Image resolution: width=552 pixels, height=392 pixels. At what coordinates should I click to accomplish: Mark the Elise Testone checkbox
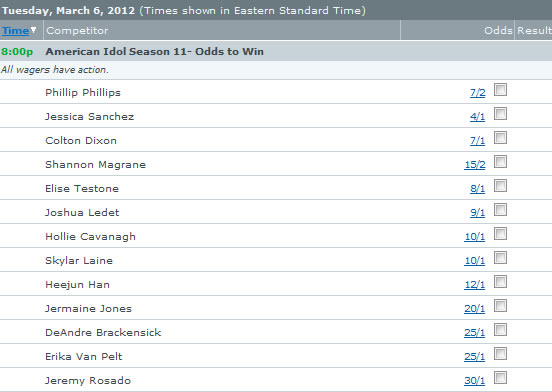point(500,185)
